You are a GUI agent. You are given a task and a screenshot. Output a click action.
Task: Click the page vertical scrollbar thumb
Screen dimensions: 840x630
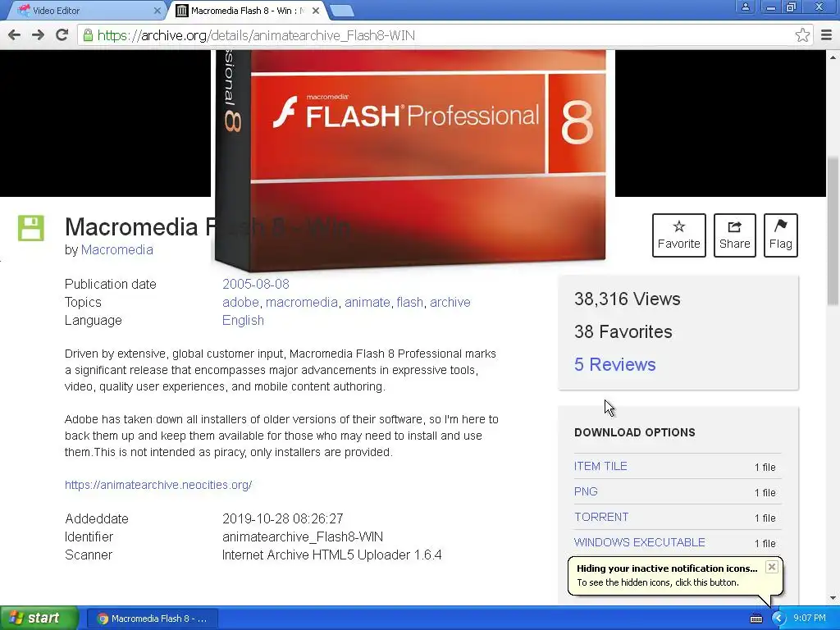[833, 231]
